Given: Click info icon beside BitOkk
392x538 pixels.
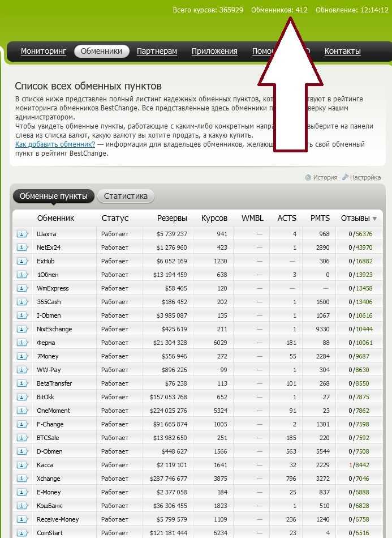Looking at the screenshot, I should [22, 397].
